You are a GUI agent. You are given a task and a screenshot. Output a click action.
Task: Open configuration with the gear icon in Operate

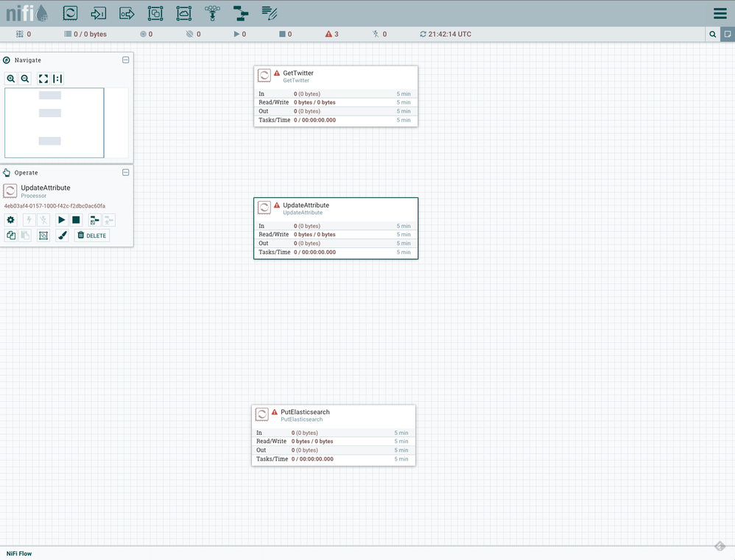point(10,219)
